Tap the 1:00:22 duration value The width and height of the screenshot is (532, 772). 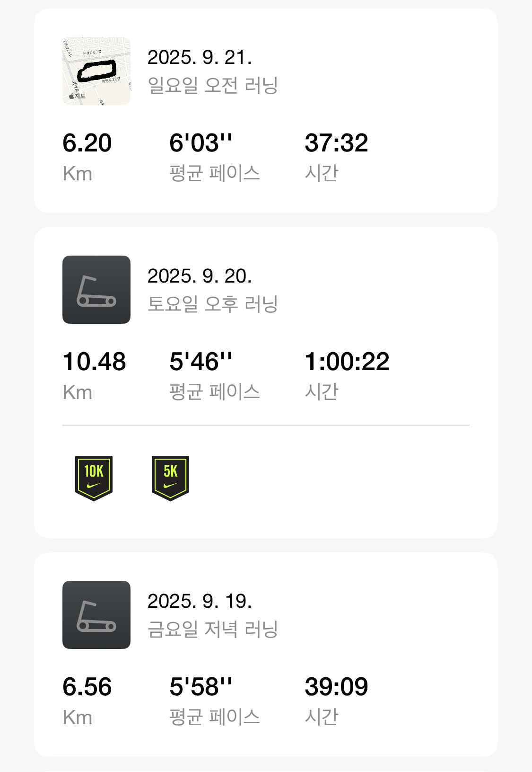pyautogui.click(x=347, y=362)
